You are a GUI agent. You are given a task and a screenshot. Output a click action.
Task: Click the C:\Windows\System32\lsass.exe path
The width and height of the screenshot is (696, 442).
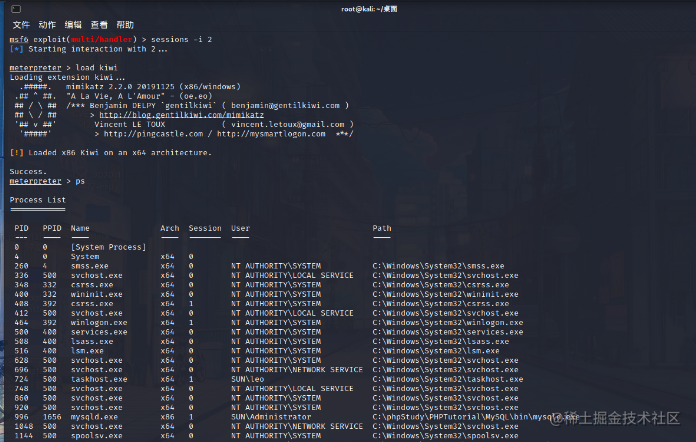(440, 341)
